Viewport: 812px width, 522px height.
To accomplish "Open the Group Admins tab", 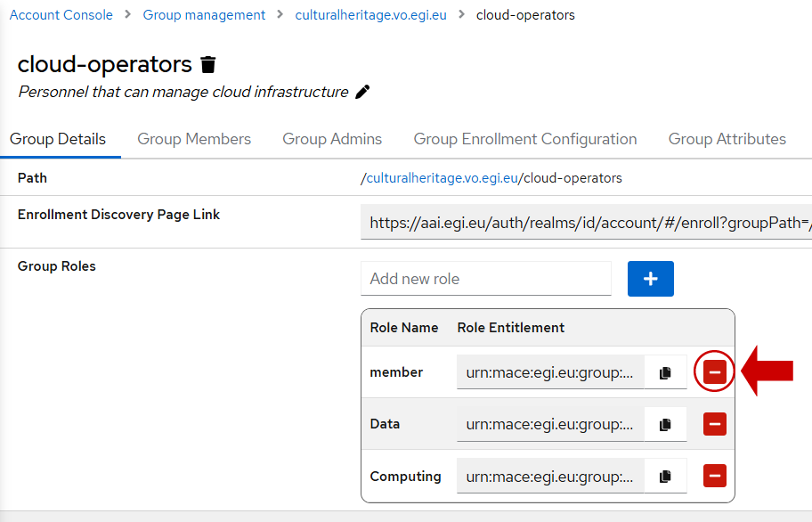I will 332,139.
